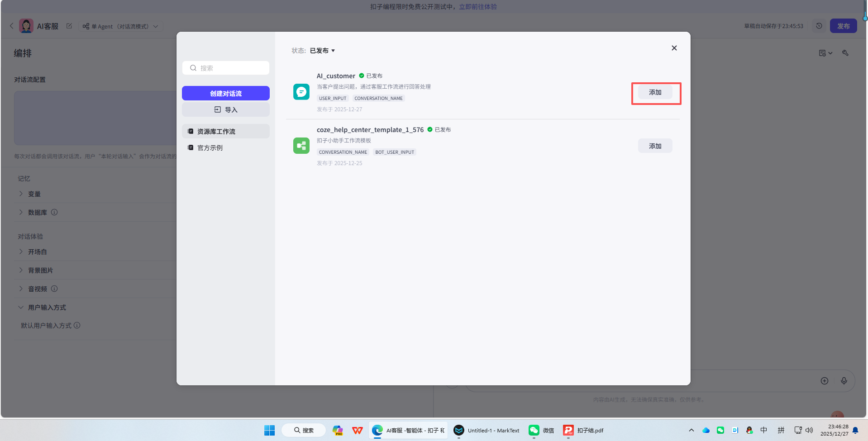868x441 pixels.
Task: Follow the 立即前往体验 link
Action: click(478, 7)
